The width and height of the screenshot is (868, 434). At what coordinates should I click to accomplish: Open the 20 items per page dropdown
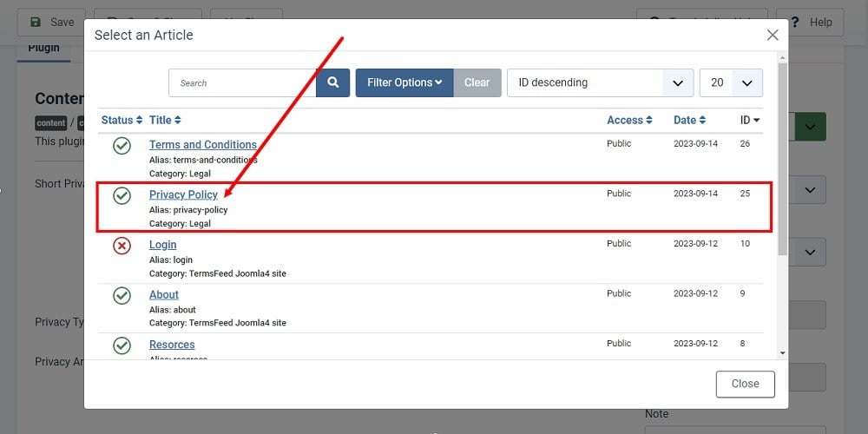(x=731, y=82)
